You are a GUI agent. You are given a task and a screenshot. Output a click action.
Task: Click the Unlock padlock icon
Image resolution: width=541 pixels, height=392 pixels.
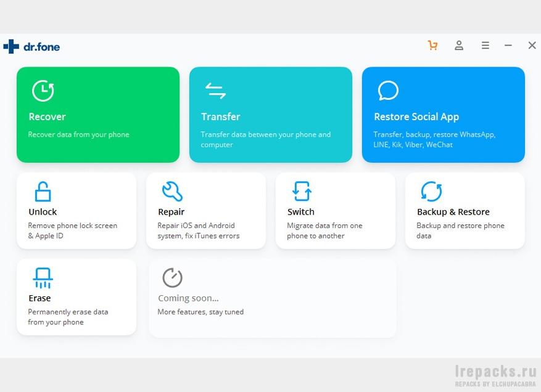[43, 192]
